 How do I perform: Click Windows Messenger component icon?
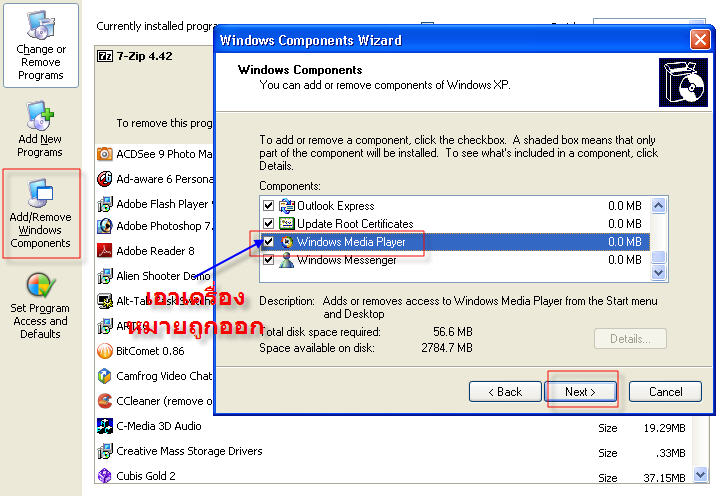click(286, 260)
